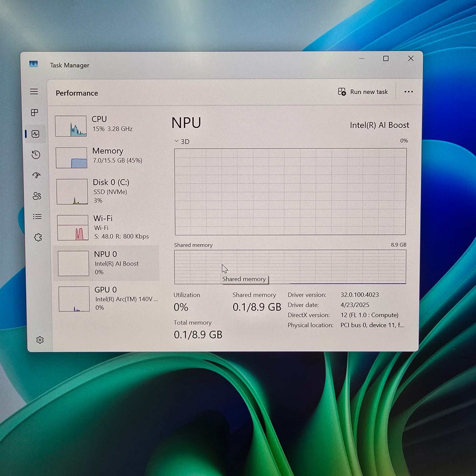Maximize the Task Manager window
The width and height of the screenshot is (476, 476).
pos(386,59)
